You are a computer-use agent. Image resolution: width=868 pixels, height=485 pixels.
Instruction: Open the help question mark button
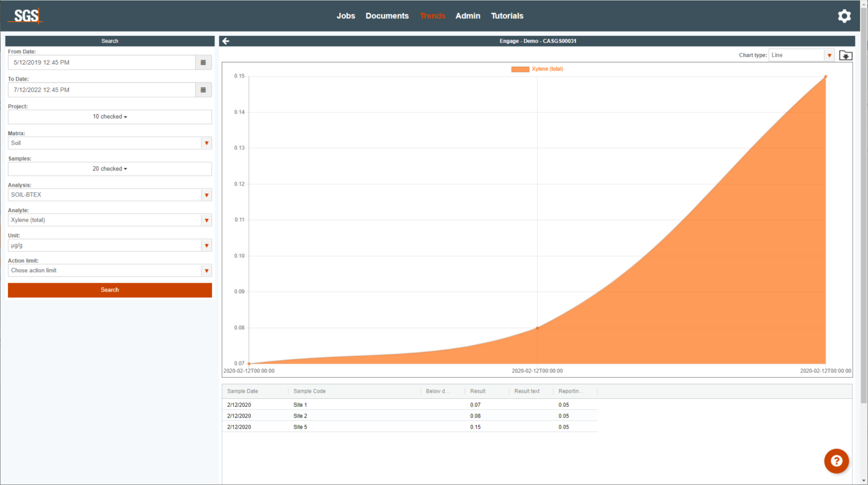[x=836, y=461]
